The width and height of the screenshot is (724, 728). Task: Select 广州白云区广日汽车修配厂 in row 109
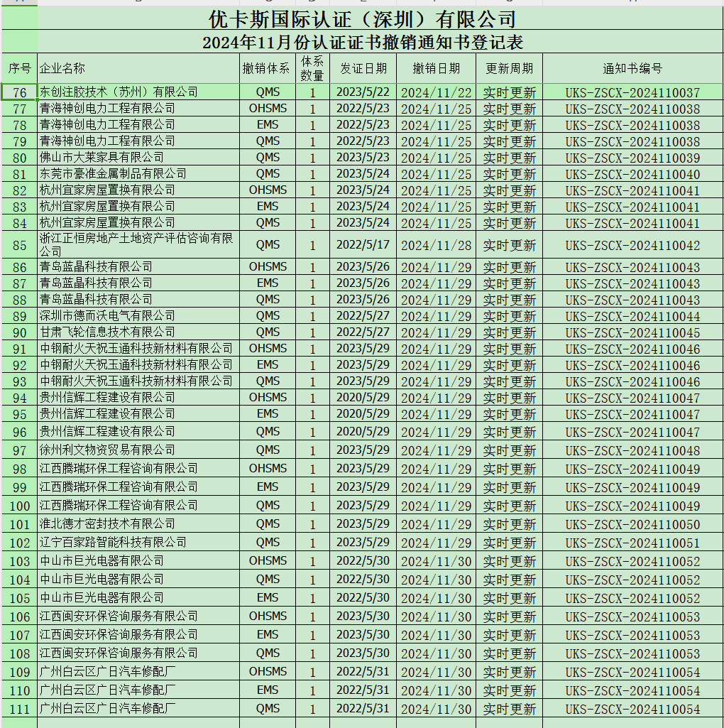(x=138, y=671)
